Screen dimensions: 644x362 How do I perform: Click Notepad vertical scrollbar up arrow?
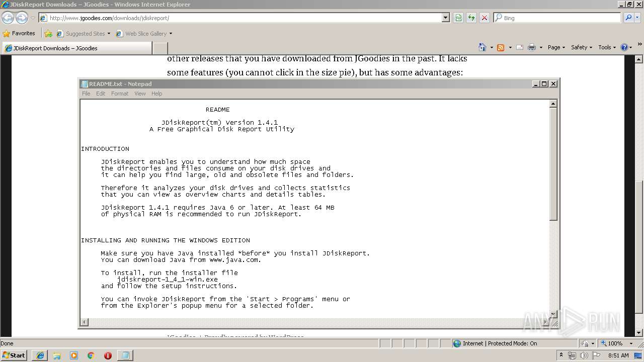pos(553,104)
